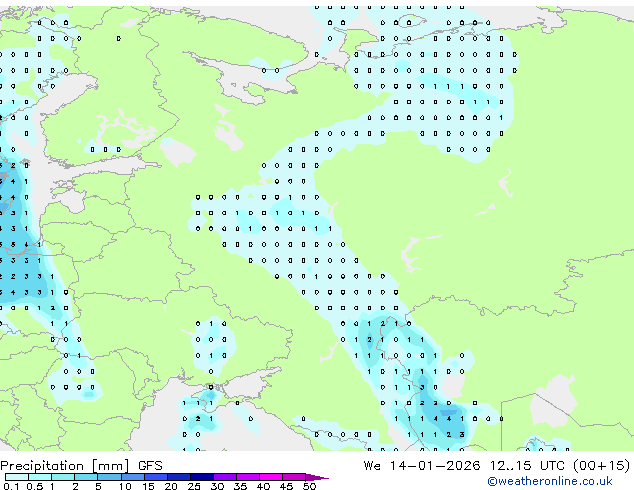
Task: Select the 40–45 mm magenta legend swatch
Action: [271, 477]
